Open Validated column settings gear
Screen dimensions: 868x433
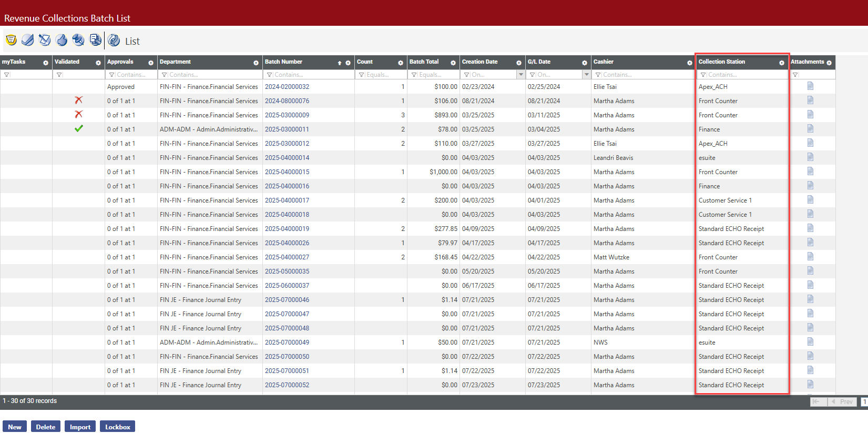coord(98,63)
